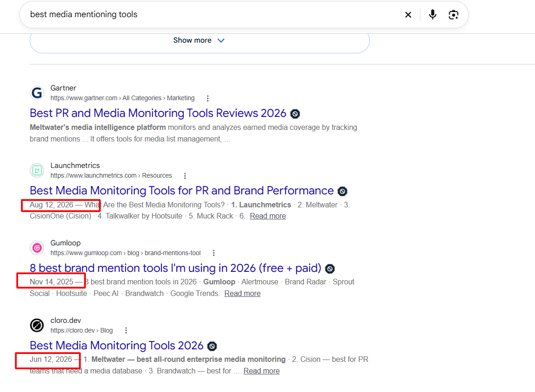Click the bold "Meltwater's media intelligence platform" text
This screenshot has width=535, height=392.
coord(97,127)
